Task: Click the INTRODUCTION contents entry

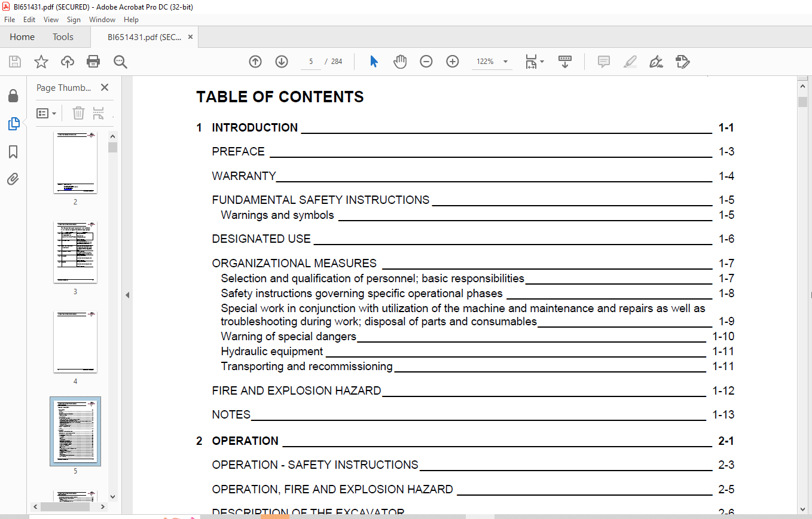Action: coord(465,127)
